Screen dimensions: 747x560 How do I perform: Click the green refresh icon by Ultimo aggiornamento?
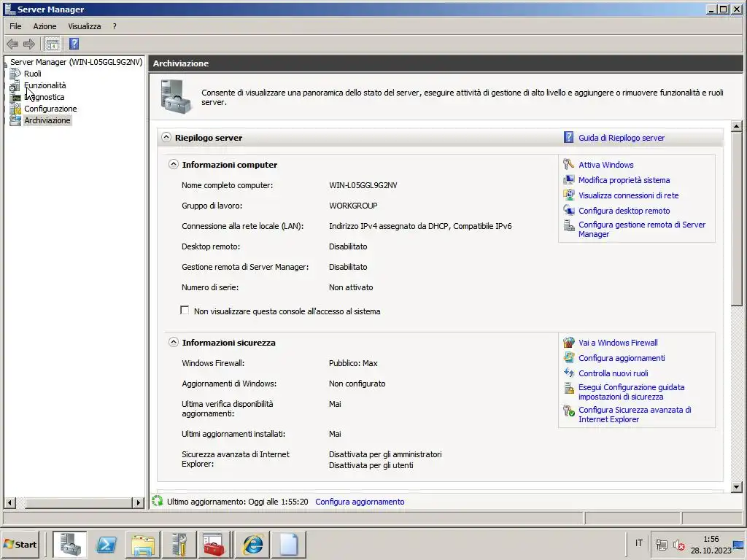tap(158, 501)
